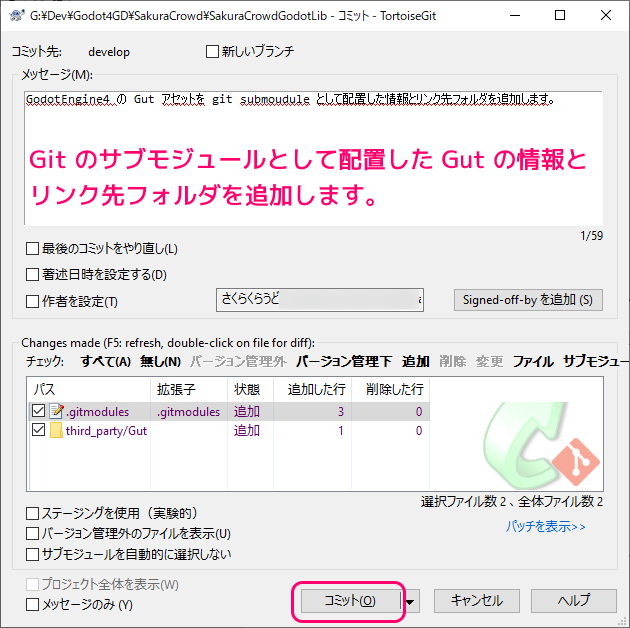Click the develop branch name

point(109,52)
